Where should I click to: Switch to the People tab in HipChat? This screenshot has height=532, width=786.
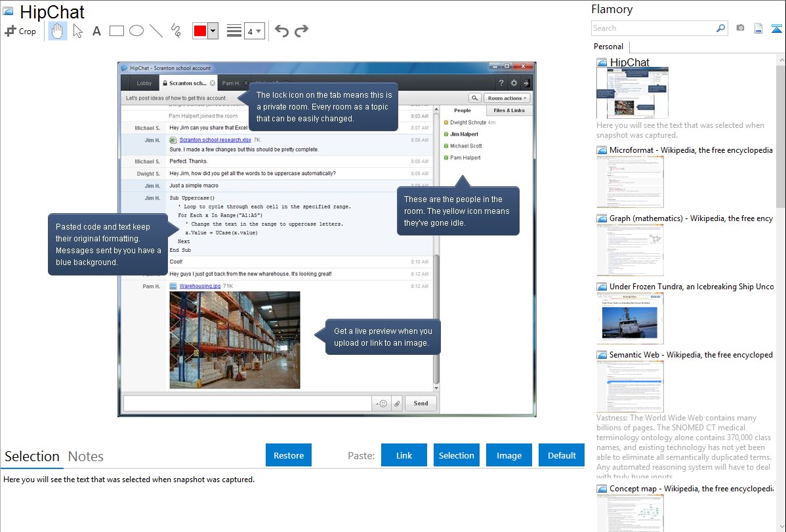[463, 110]
